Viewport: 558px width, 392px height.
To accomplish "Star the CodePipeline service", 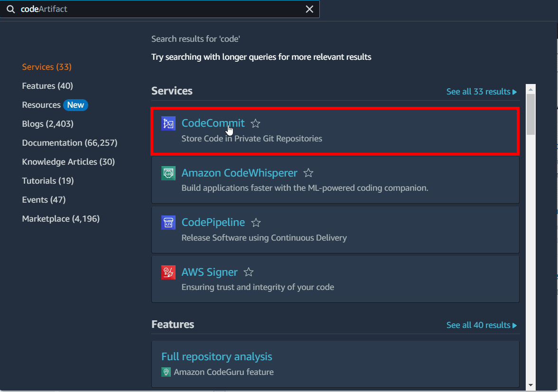I will [256, 223].
